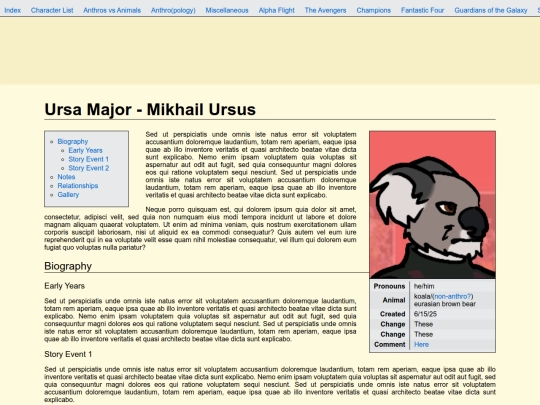540x405 pixels.
Task: Go to Anthros vs Animals
Action: coord(112,10)
